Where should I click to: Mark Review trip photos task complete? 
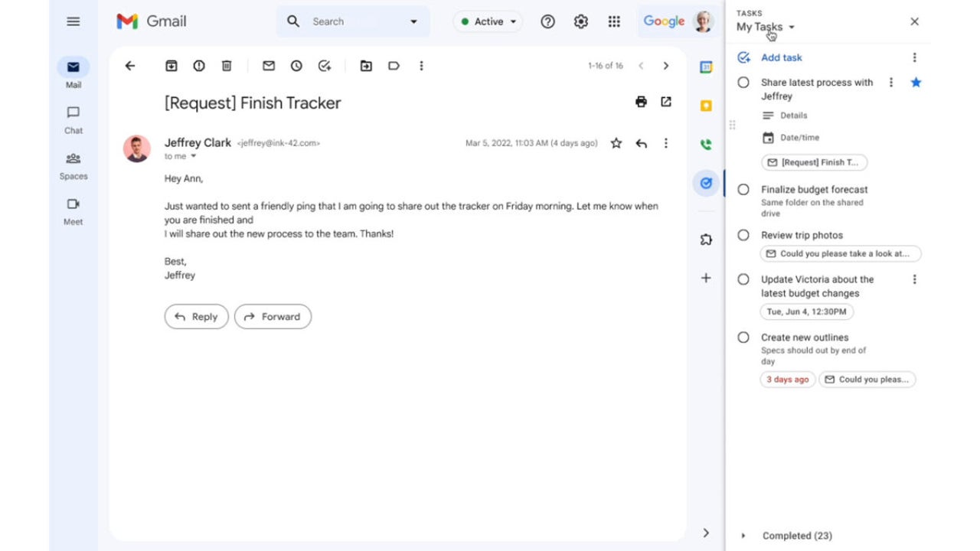(x=743, y=236)
